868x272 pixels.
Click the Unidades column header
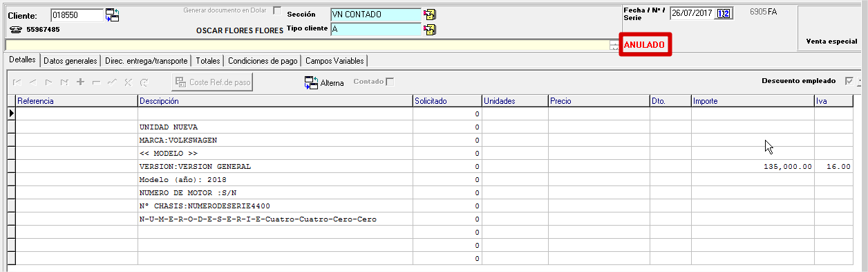(x=515, y=101)
